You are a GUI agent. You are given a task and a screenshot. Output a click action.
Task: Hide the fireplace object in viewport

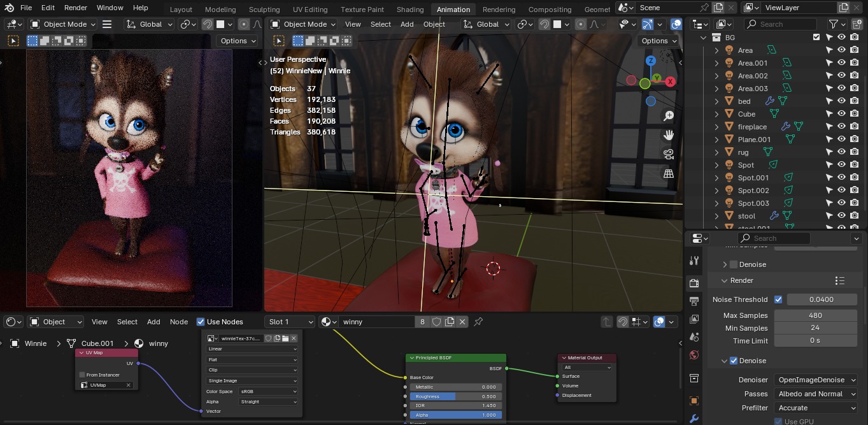[x=841, y=127]
